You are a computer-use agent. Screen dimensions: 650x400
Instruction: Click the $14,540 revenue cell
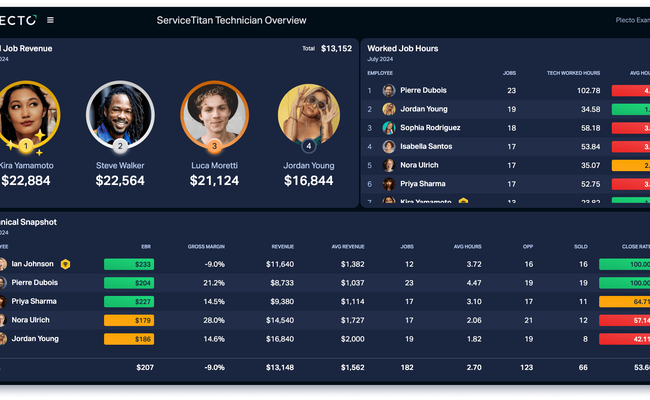280,320
